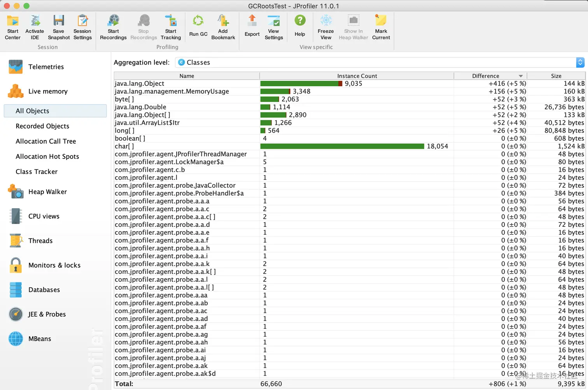
Task: Open the Class Tracker view
Action: [x=37, y=172]
